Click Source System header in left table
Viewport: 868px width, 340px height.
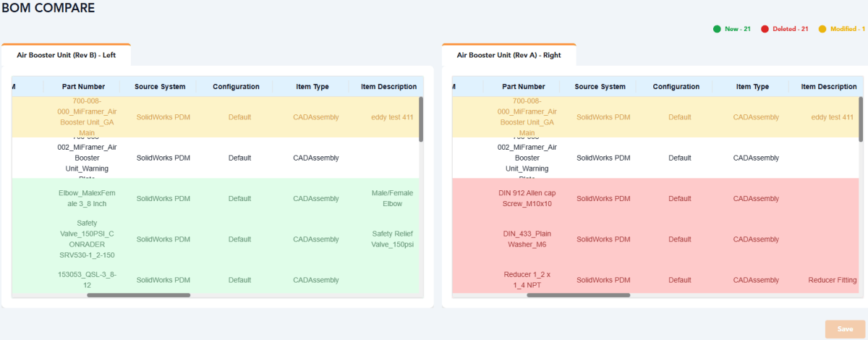(160, 87)
